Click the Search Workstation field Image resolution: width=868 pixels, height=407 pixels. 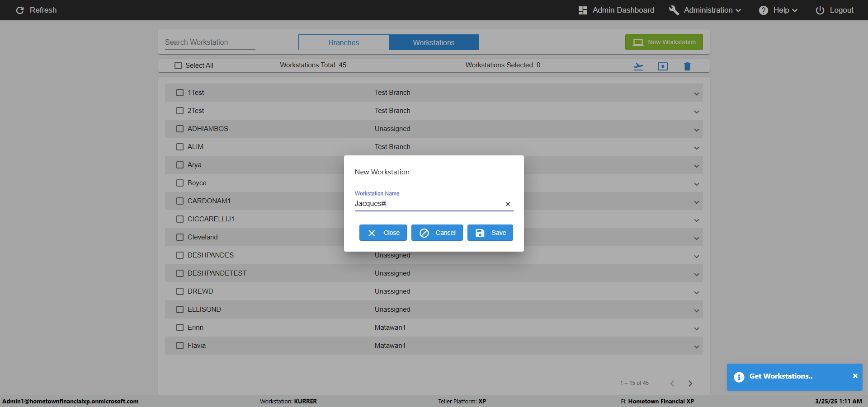(x=210, y=42)
